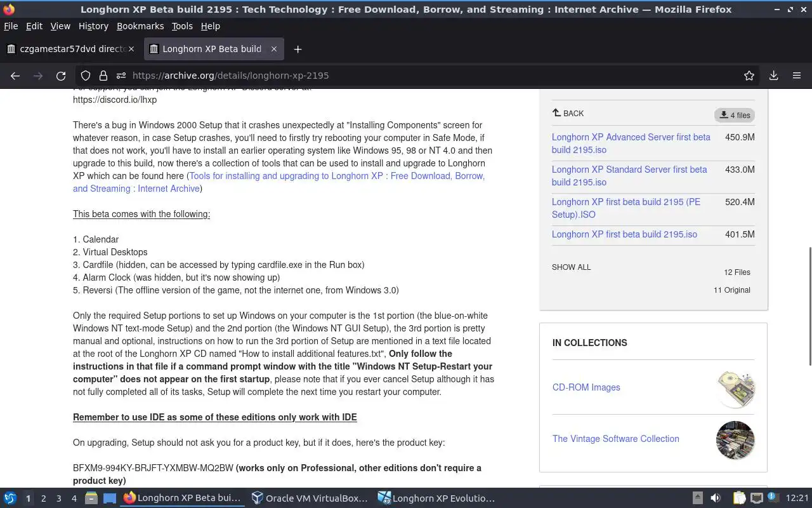Open the History menu
The height and width of the screenshot is (508, 812).
coord(93,26)
